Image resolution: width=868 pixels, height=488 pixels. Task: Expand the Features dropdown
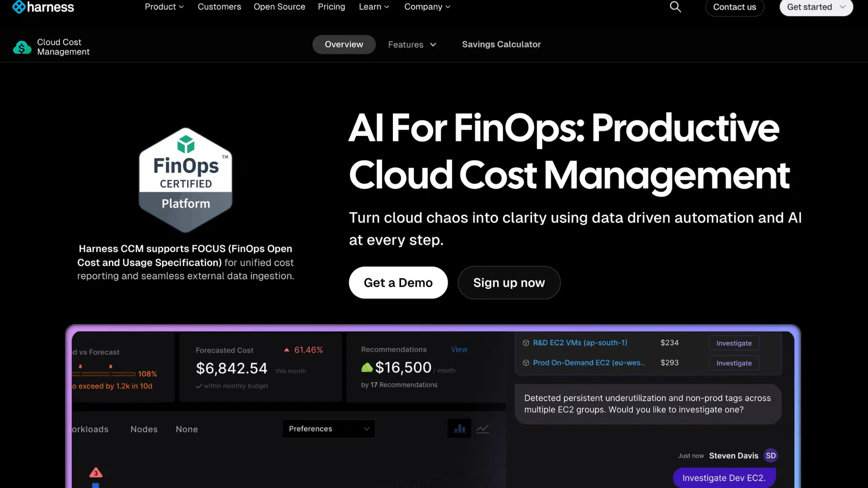(412, 44)
